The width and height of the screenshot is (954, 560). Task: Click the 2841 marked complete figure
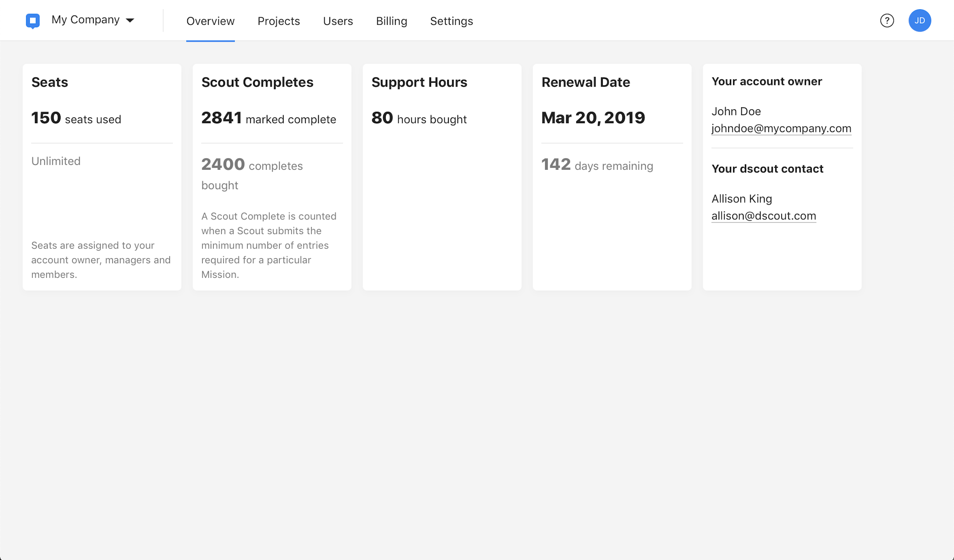tap(268, 118)
